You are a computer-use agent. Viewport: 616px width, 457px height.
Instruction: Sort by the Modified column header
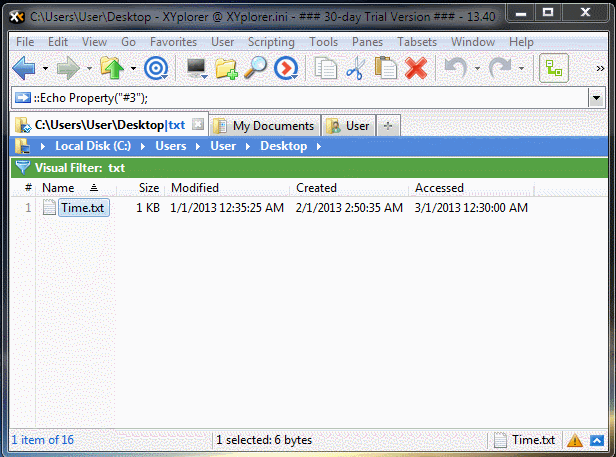195,187
